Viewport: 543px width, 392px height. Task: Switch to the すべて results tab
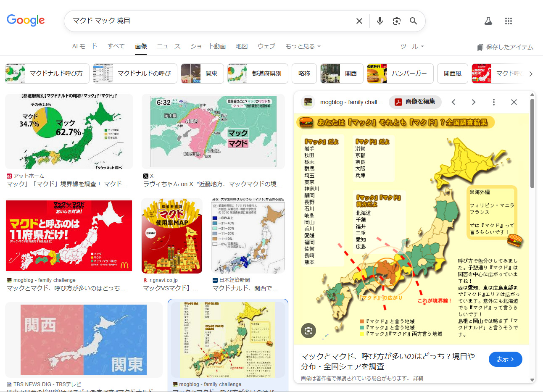[x=116, y=46]
